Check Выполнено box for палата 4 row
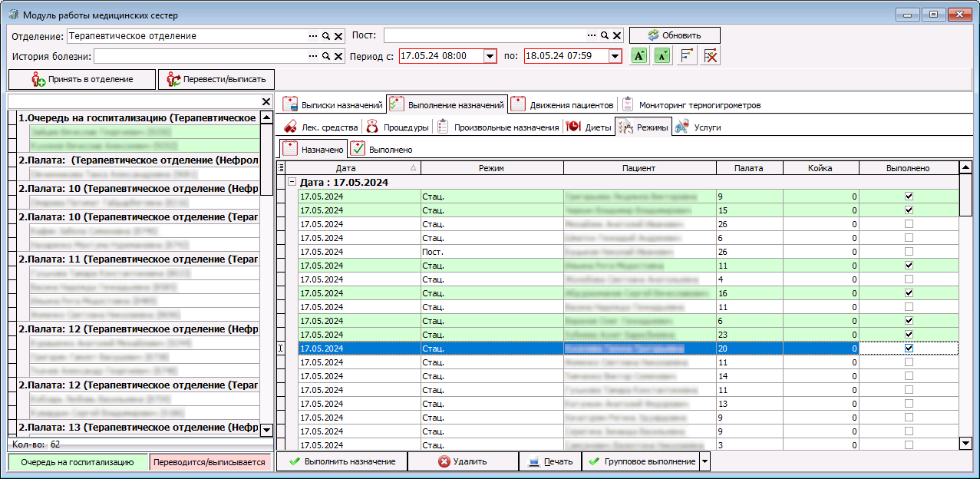Screen dimensions: 980x479 point(909,279)
